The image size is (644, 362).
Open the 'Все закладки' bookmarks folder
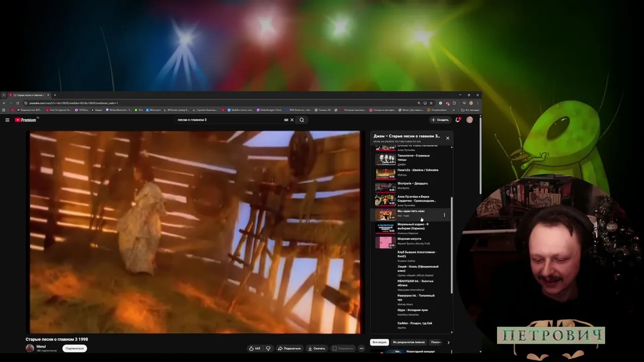pos(470,110)
